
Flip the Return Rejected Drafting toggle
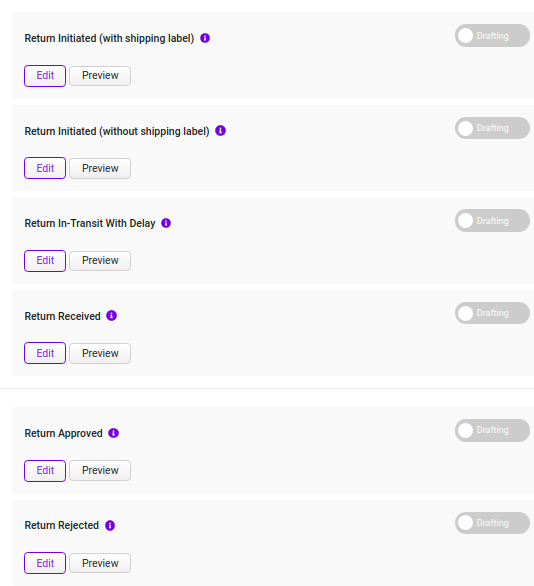492,523
